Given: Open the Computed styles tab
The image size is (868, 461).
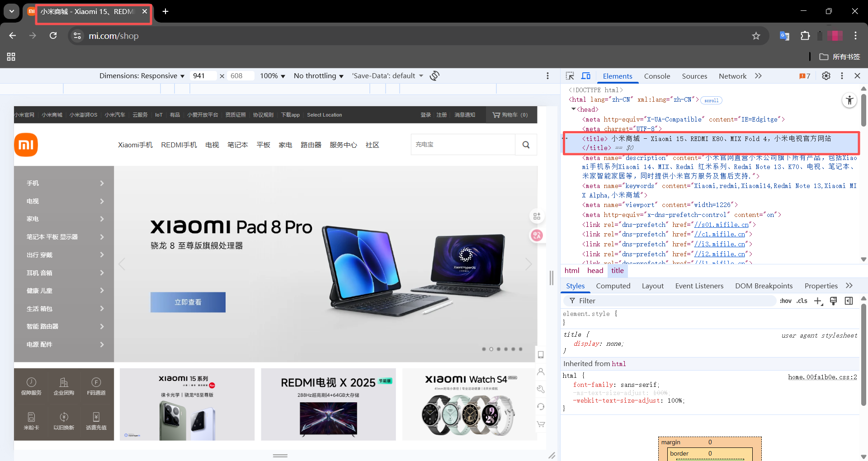Looking at the screenshot, I should (613, 286).
